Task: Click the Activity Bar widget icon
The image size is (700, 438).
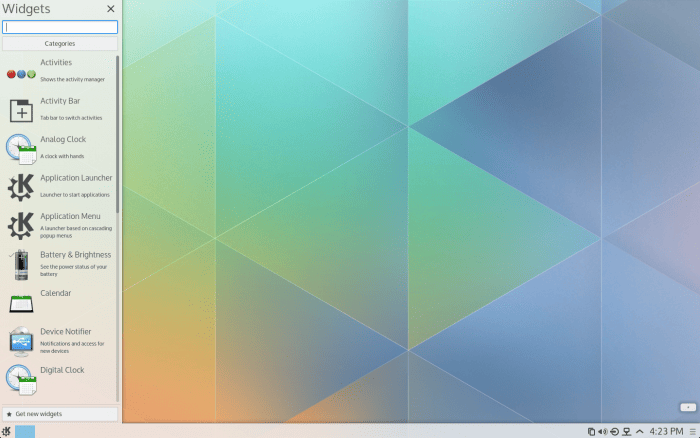Action: click(x=21, y=110)
